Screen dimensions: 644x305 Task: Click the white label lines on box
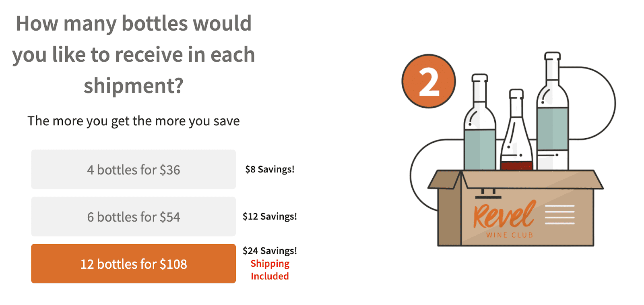(x=559, y=214)
